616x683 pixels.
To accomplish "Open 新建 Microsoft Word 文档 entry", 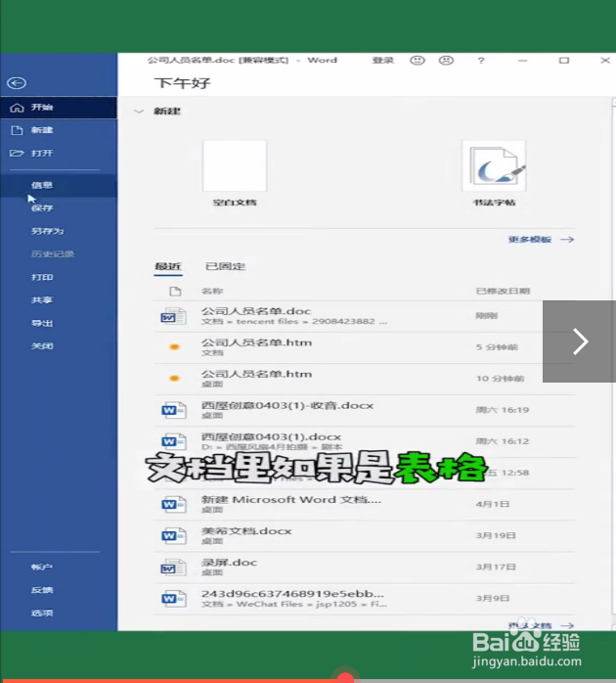I will click(x=365, y=505).
